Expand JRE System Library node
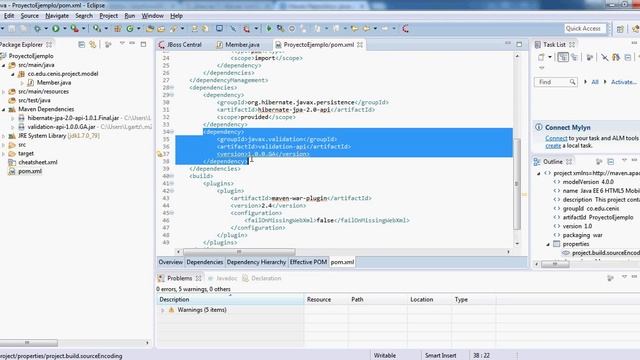Image resolution: width=640 pixels, height=360 pixels. click(x=4, y=136)
